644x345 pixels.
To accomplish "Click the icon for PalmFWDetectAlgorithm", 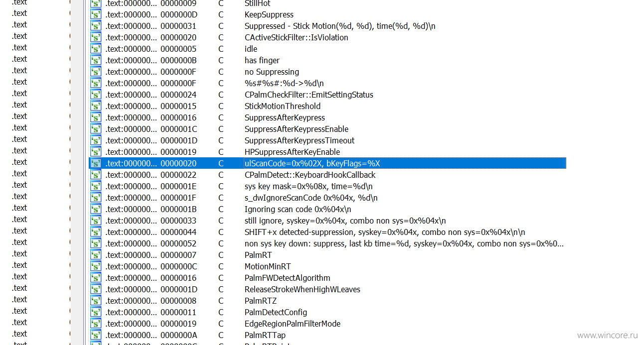I will (95, 278).
